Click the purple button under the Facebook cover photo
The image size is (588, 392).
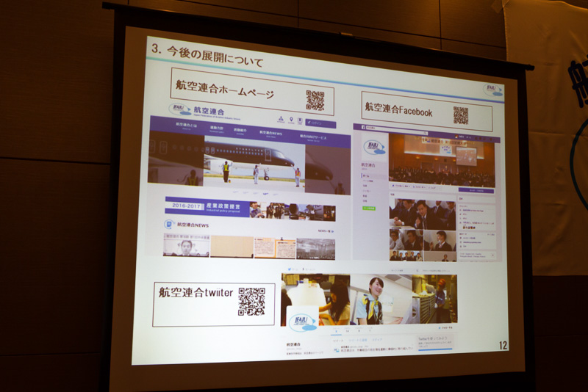click(x=476, y=191)
